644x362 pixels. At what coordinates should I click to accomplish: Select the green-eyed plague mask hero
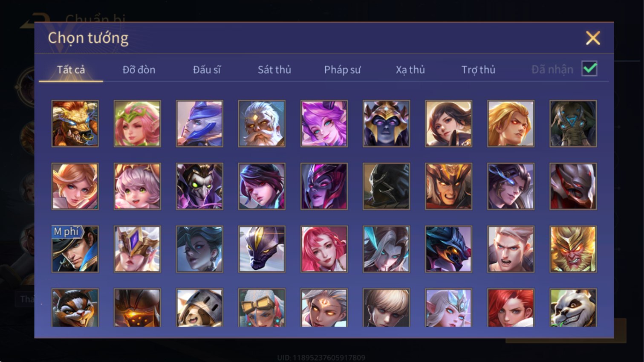199,186
